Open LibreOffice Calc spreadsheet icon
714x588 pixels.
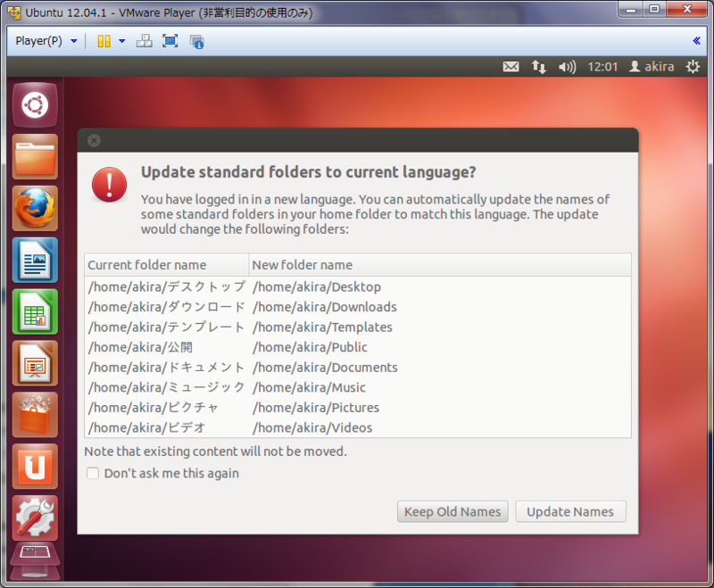(x=35, y=311)
